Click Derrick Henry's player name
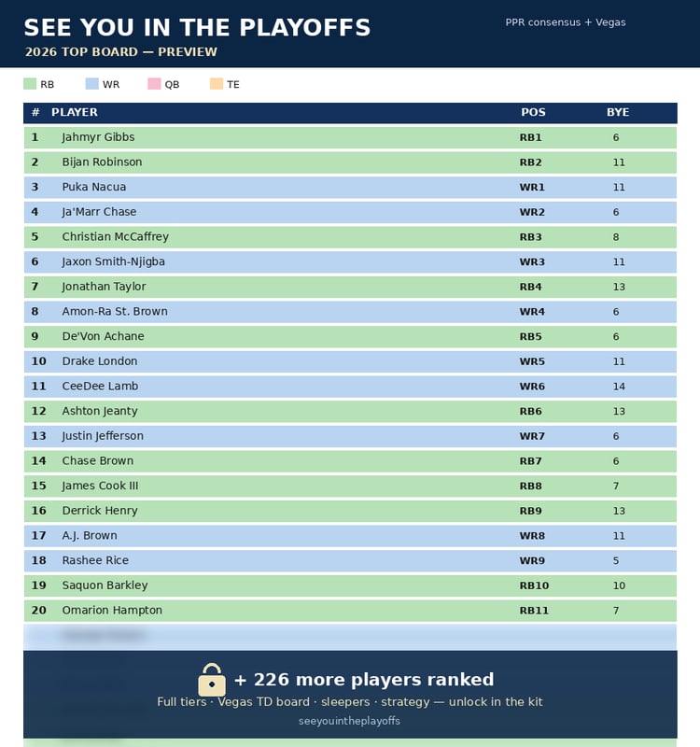The width and height of the screenshot is (700, 747). pyautogui.click(x=100, y=511)
